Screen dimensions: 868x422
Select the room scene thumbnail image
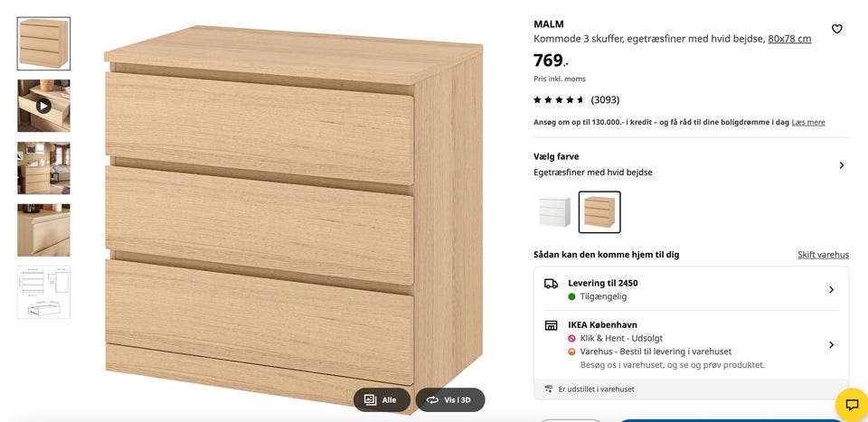pyautogui.click(x=43, y=167)
